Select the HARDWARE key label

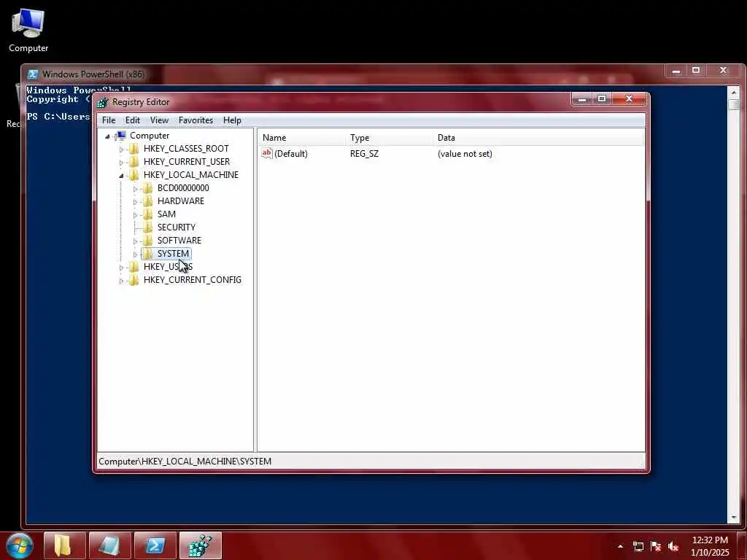tap(181, 201)
